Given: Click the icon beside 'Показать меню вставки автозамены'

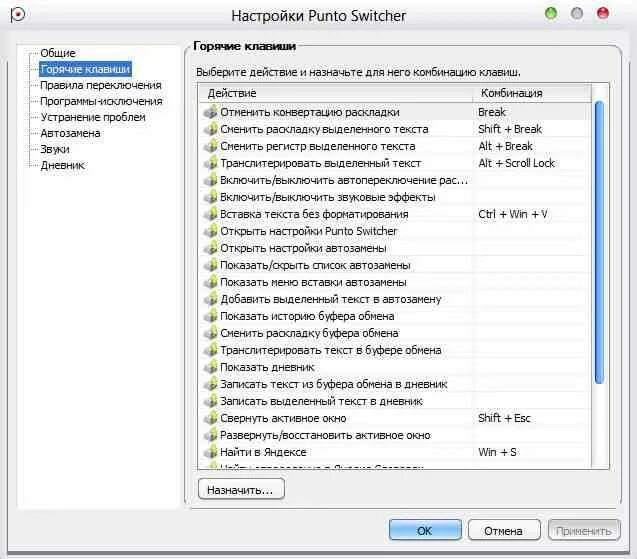Looking at the screenshot, I should pos(210,282).
